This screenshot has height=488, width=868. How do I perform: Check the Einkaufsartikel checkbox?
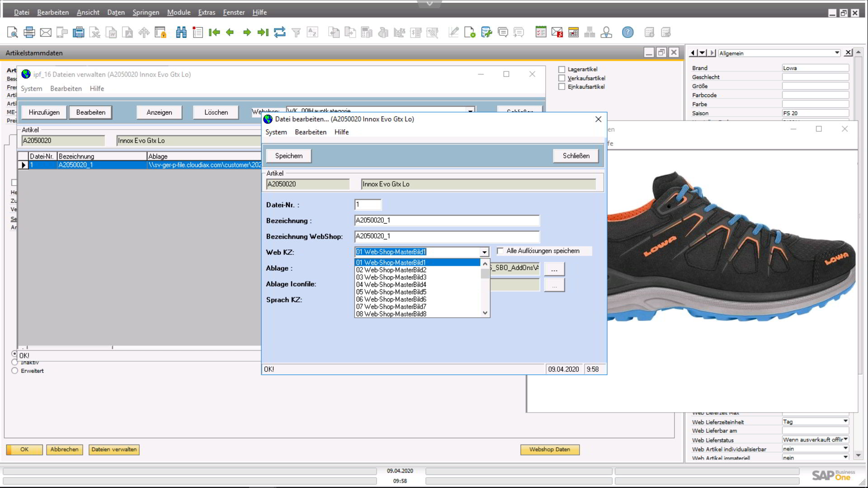561,87
